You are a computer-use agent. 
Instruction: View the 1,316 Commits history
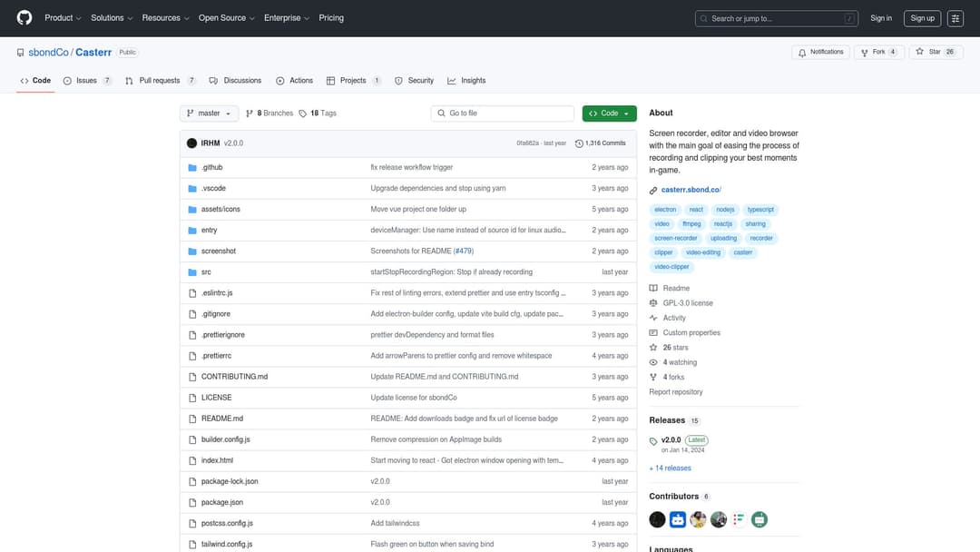click(600, 143)
